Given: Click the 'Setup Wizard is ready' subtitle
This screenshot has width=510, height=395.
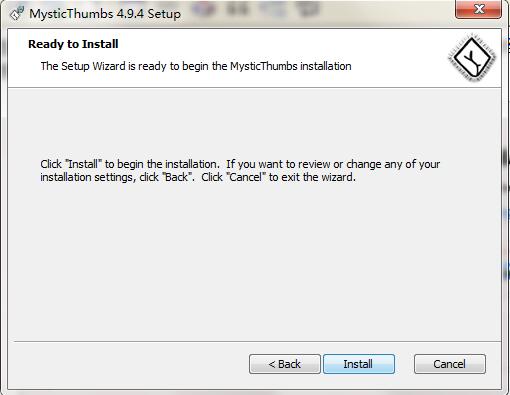Looking at the screenshot, I should click(196, 66).
